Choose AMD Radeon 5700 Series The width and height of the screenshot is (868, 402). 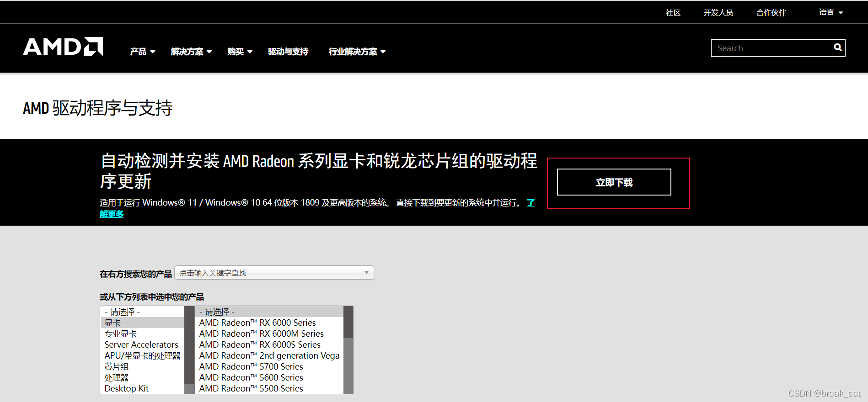(x=269, y=366)
